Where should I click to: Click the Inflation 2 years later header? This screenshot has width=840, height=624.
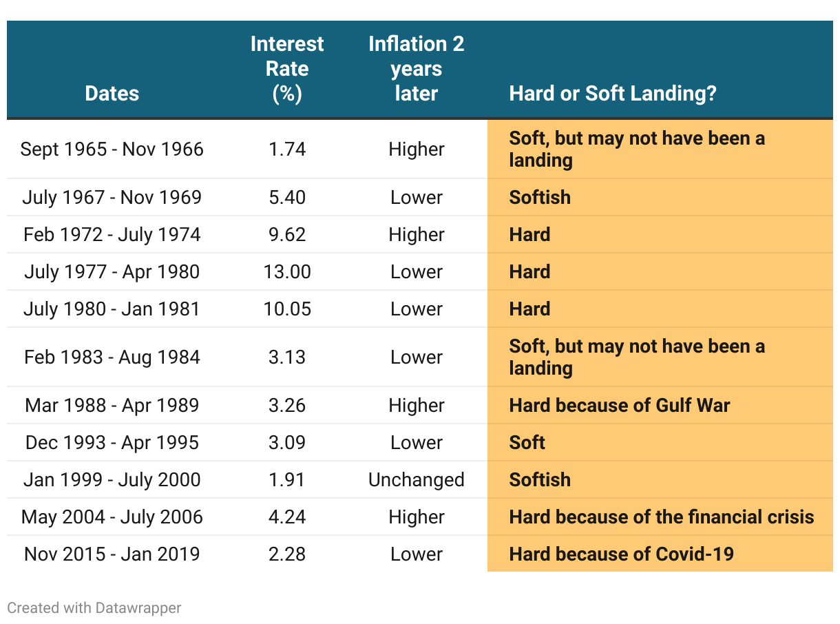[417, 69]
